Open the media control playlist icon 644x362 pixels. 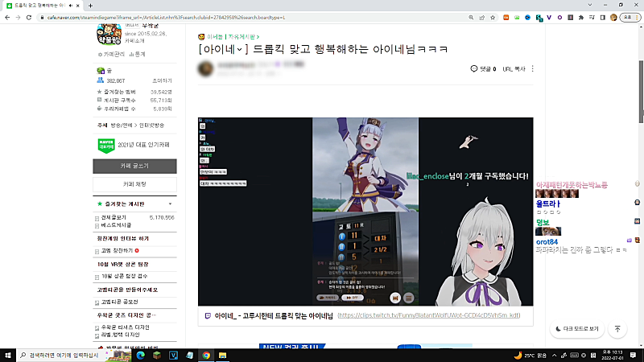click(592, 18)
